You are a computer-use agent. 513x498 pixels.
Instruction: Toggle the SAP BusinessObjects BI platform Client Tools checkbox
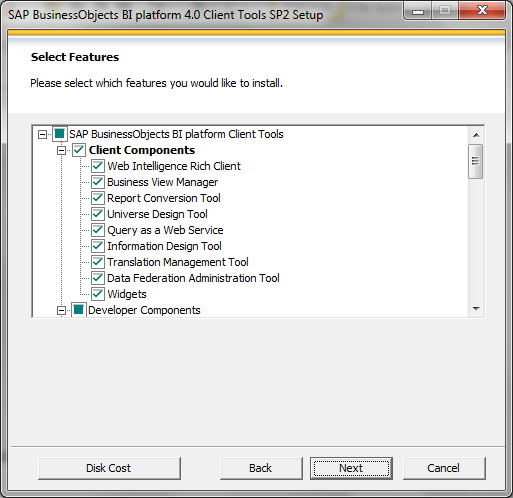[x=60, y=134]
